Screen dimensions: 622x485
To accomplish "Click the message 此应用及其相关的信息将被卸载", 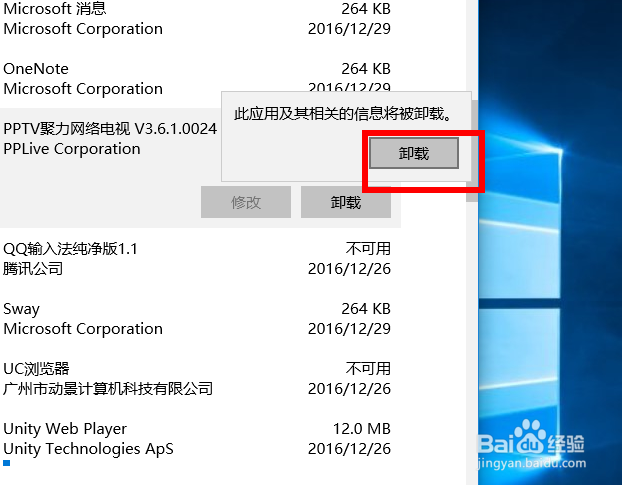I will click(x=343, y=114).
